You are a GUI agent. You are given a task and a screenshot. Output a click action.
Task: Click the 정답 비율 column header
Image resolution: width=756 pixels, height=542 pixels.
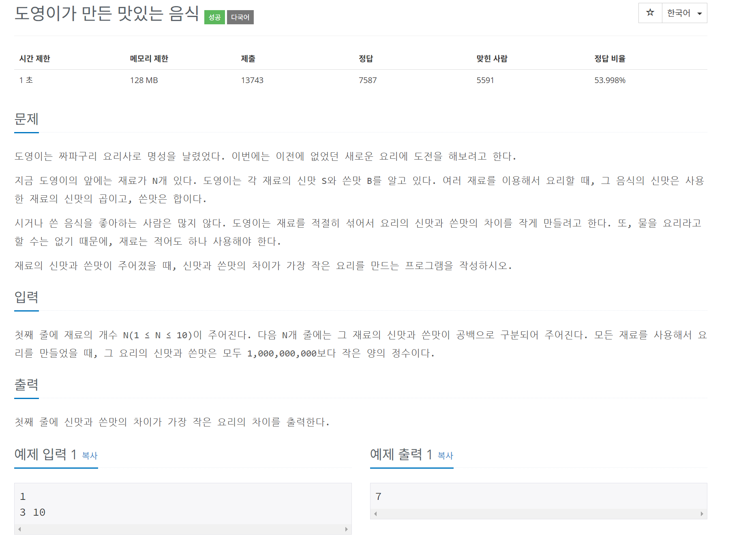[x=610, y=58]
